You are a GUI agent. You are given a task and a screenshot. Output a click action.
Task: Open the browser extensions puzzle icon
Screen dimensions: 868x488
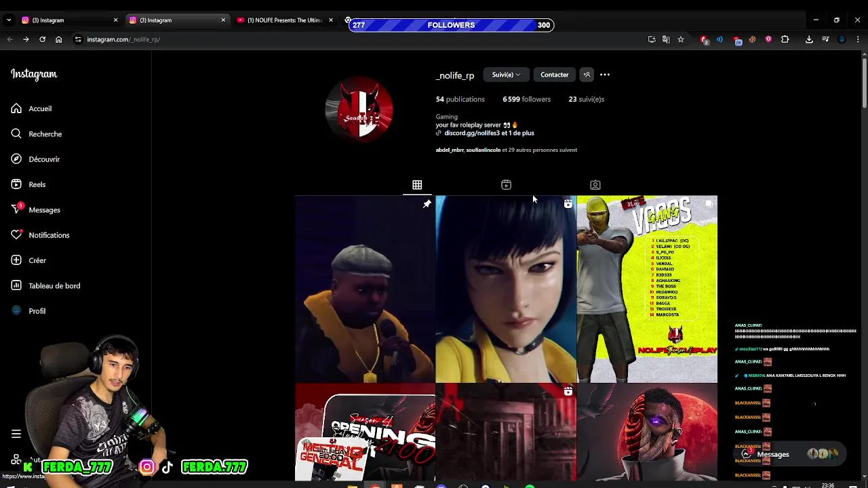[785, 39]
